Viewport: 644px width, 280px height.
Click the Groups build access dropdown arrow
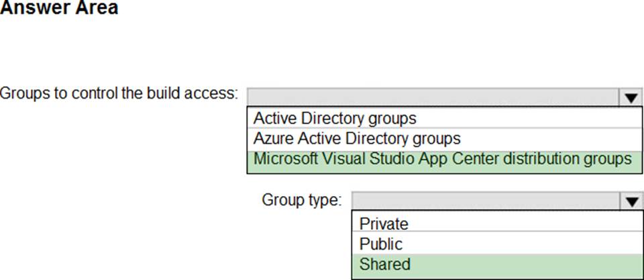pos(631,97)
